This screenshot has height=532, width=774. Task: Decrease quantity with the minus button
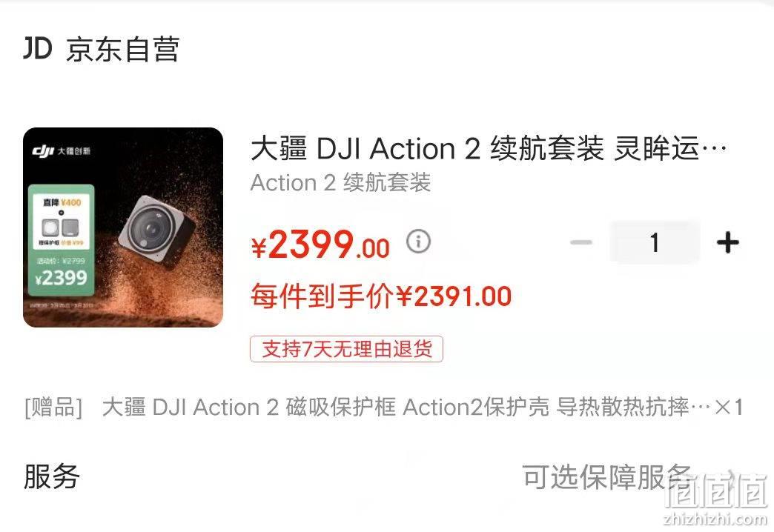tap(581, 242)
